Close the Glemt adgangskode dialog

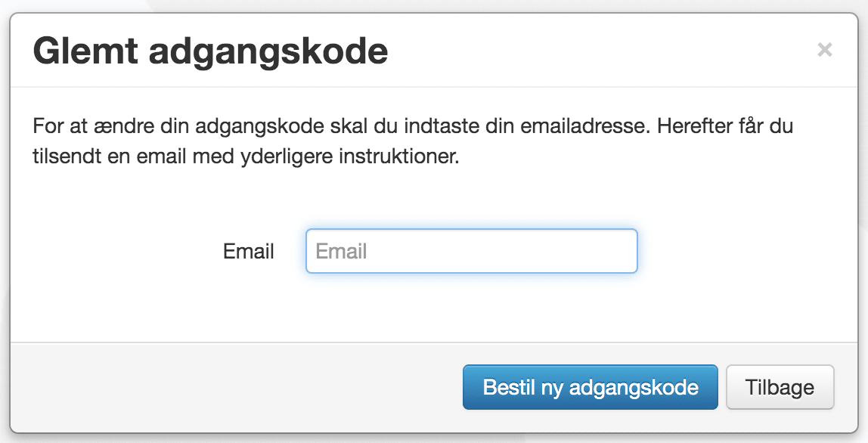point(824,50)
